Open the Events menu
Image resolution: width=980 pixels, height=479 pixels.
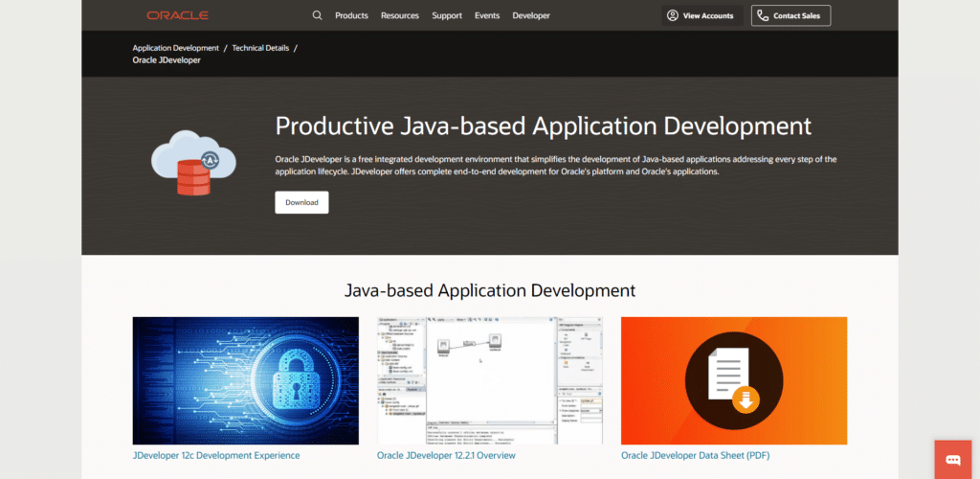pyautogui.click(x=487, y=15)
